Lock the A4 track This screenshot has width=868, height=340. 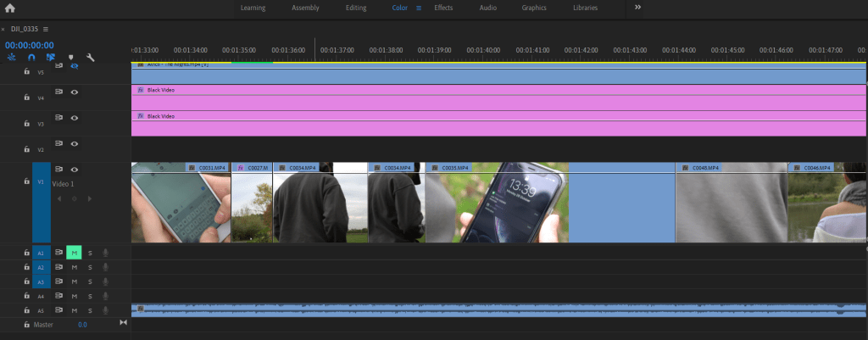click(x=26, y=296)
